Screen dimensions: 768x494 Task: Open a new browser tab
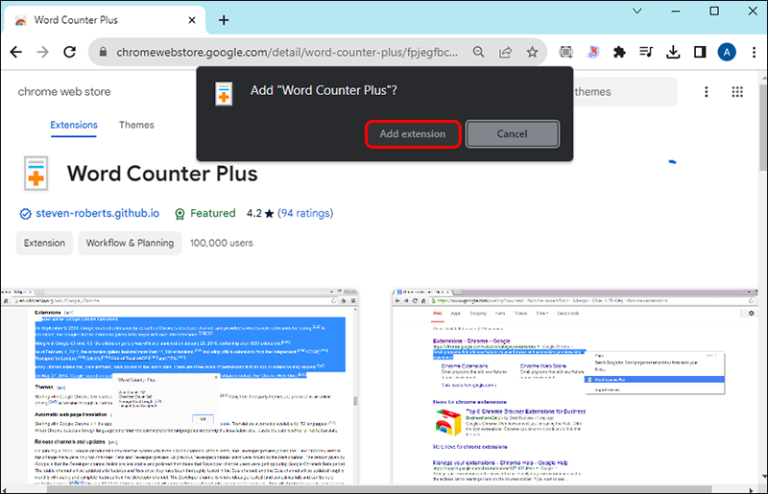(224, 20)
